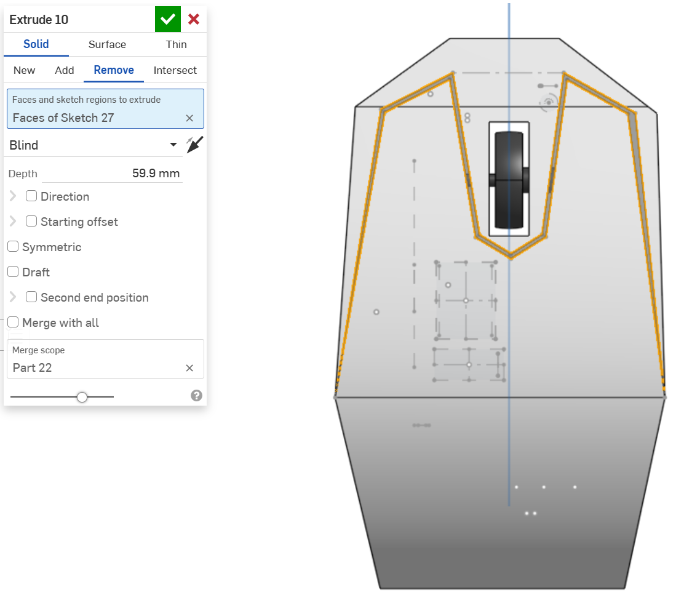Switch to the Surface tab

click(107, 44)
